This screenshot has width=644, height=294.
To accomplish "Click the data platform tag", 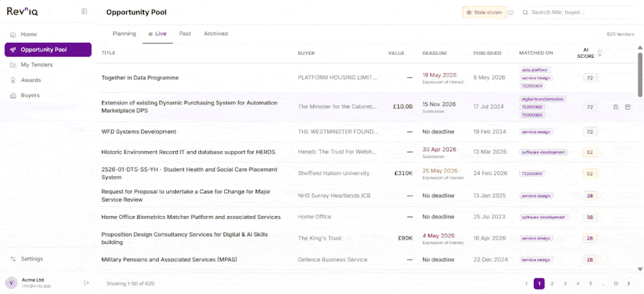I will (x=534, y=70).
